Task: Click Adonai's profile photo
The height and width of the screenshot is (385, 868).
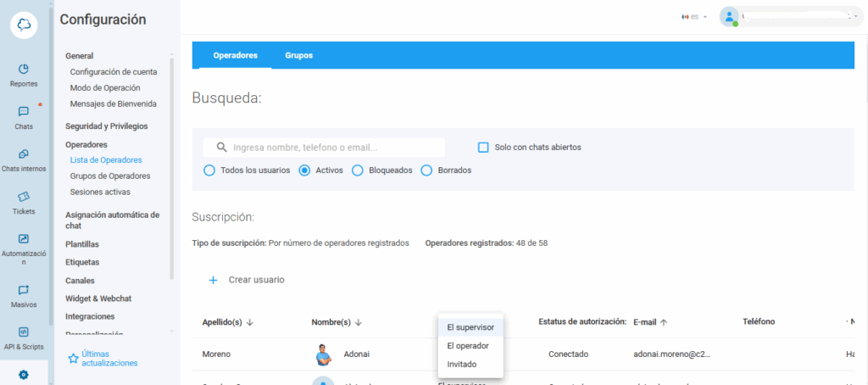Action: [x=323, y=354]
